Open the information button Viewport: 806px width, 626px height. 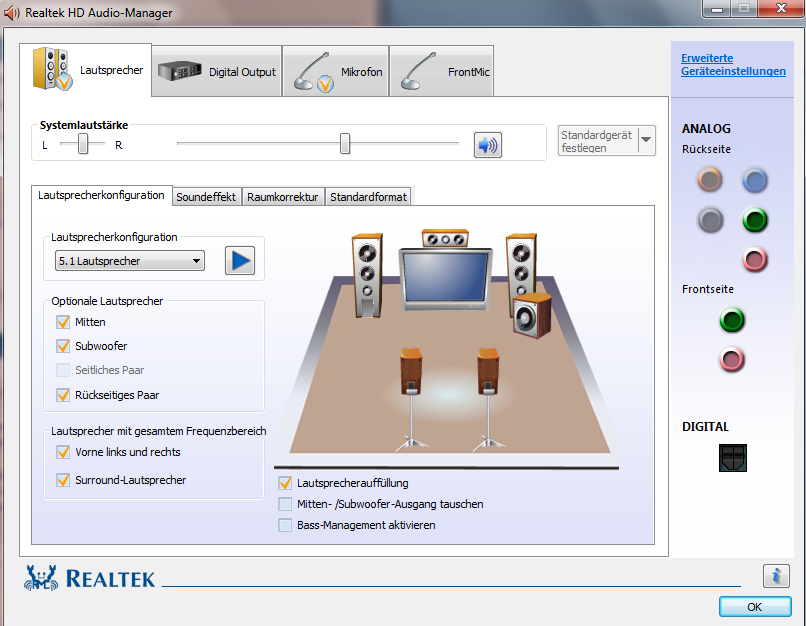[x=776, y=576]
